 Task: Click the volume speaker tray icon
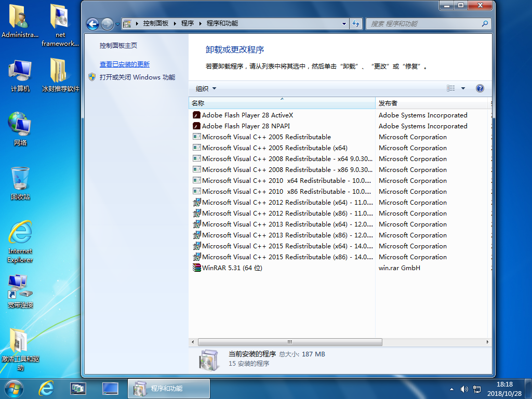pos(464,389)
